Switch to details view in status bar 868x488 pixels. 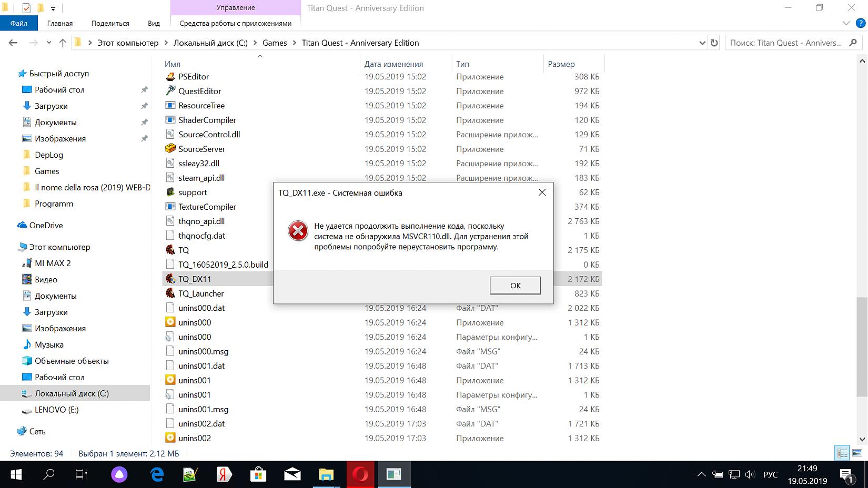pyautogui.click(x=842, y=453)
